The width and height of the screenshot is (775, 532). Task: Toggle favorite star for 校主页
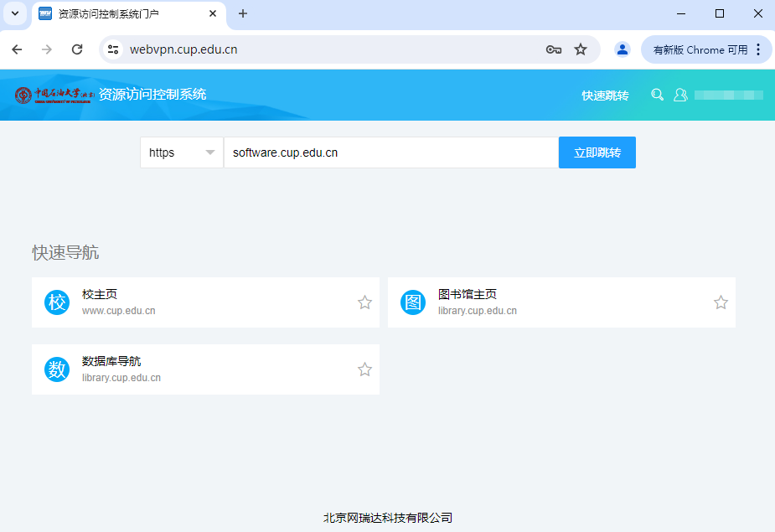coord(364,302)
